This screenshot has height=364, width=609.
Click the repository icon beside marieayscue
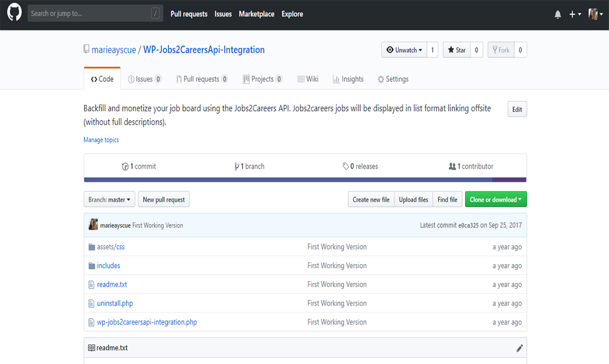coord(86,49)
